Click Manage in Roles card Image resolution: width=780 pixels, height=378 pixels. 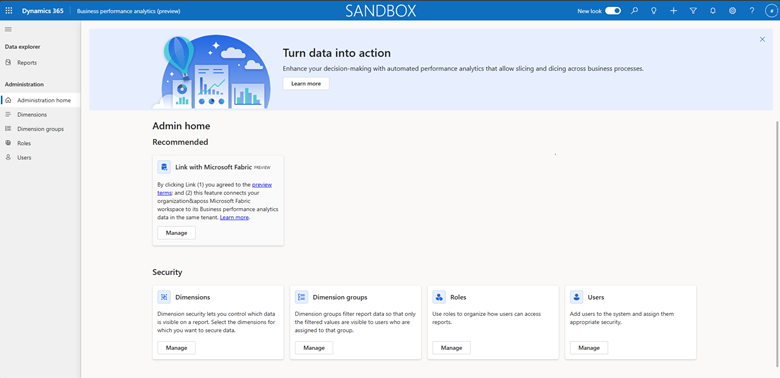pos(452,348)
